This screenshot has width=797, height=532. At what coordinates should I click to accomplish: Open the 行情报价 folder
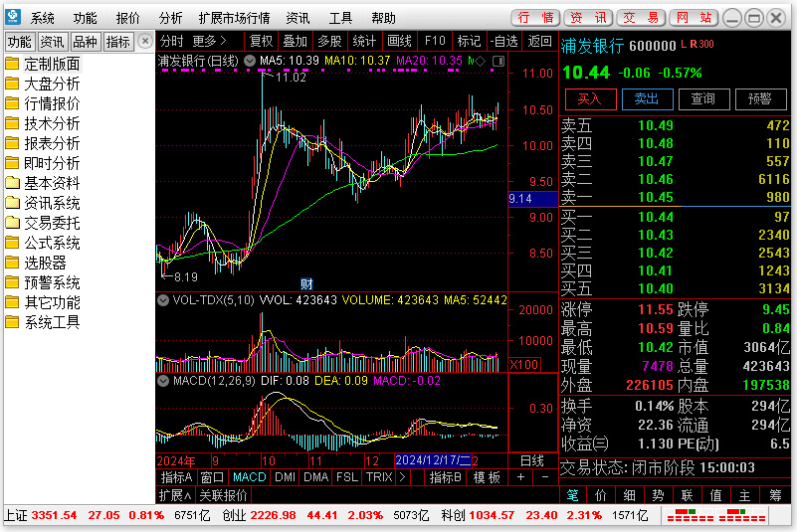click(43, 103)
